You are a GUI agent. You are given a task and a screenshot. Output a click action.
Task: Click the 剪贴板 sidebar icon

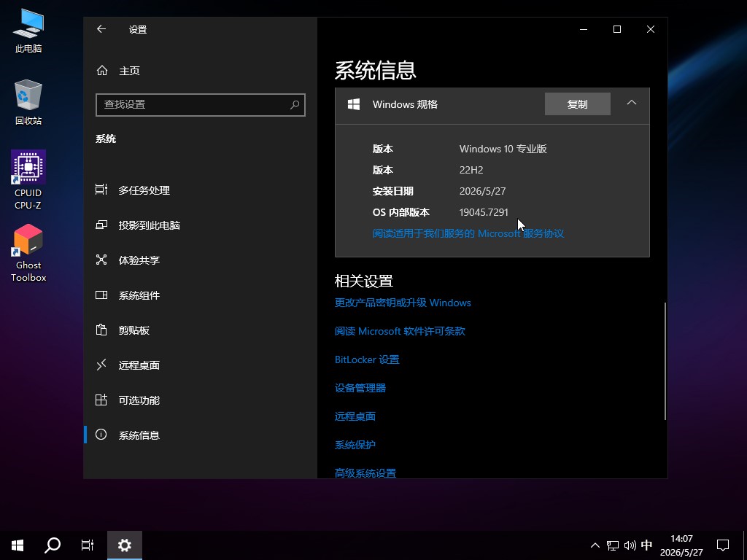pos(101,330)
